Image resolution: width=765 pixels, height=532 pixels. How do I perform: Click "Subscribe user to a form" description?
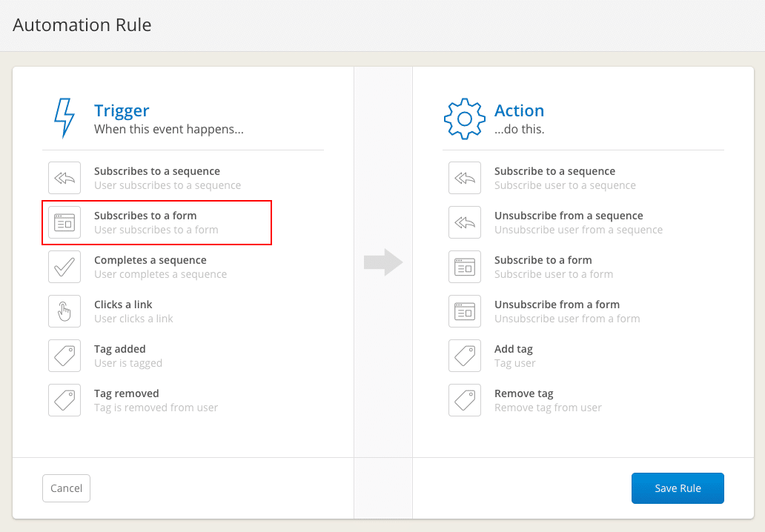[x=554, y=274]
